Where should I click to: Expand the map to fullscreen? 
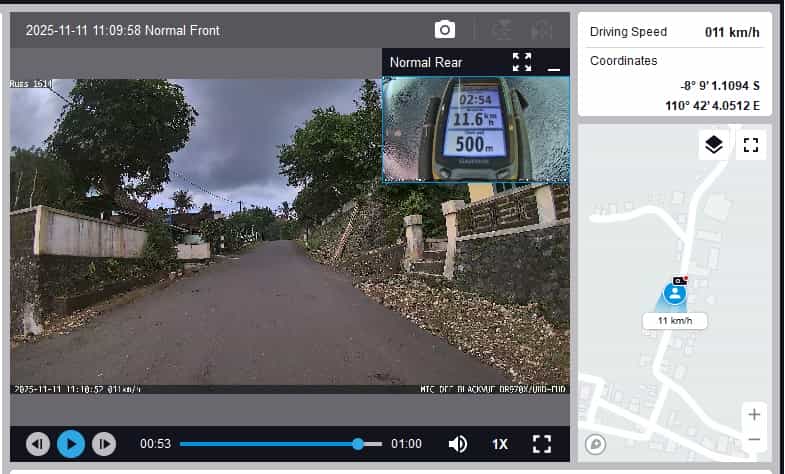pyautogui.click(x=751, y=145)
